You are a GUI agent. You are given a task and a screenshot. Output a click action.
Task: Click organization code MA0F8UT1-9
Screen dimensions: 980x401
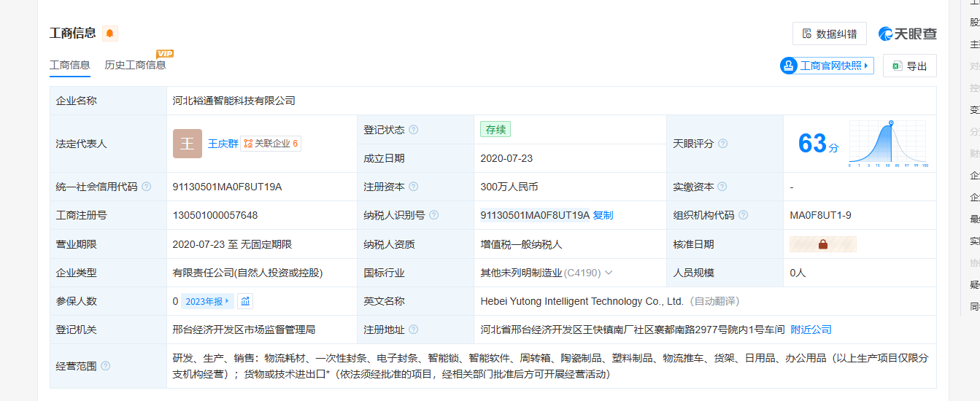[x=820, y=215]
